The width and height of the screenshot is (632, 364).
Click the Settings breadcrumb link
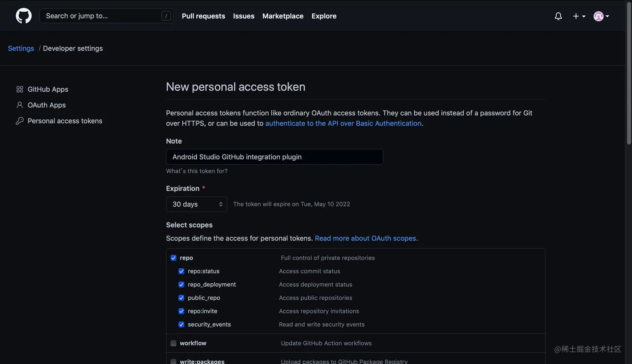point(21,48)
